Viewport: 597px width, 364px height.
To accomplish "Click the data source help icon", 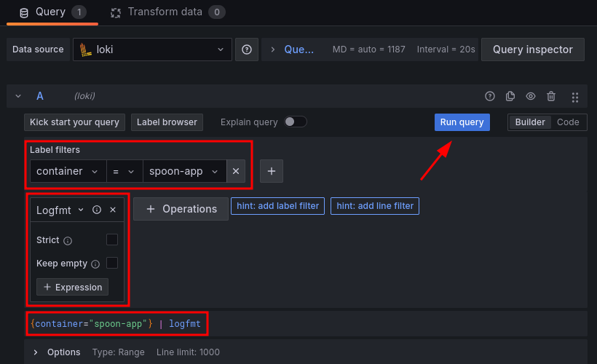I will (247, 50).
